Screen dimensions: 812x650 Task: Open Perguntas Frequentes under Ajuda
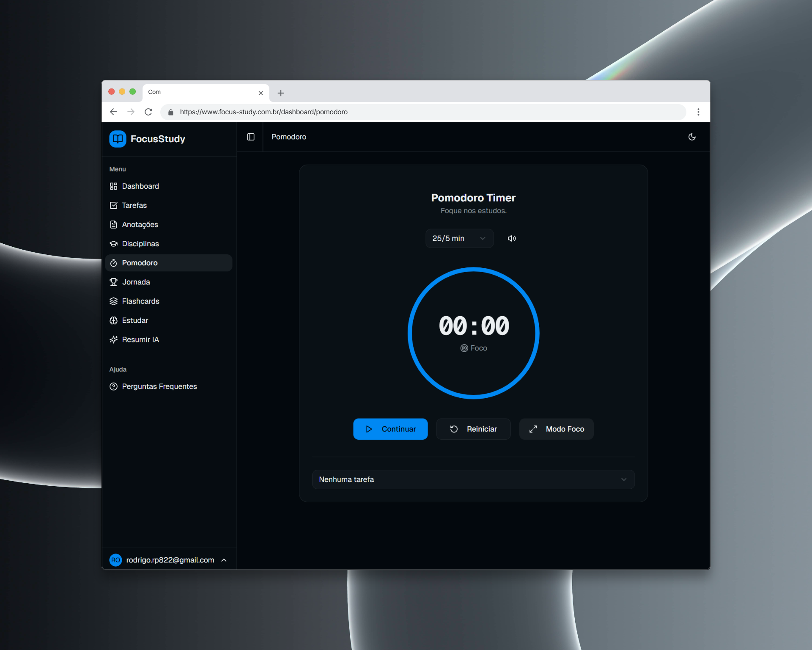pyautogui.click(x=159, y=386)
